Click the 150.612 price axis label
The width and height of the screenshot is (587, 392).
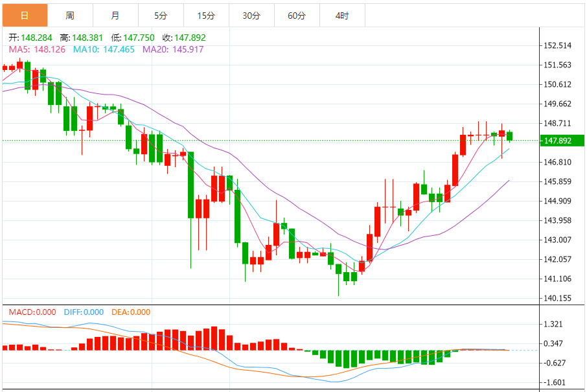coord(557,85)
